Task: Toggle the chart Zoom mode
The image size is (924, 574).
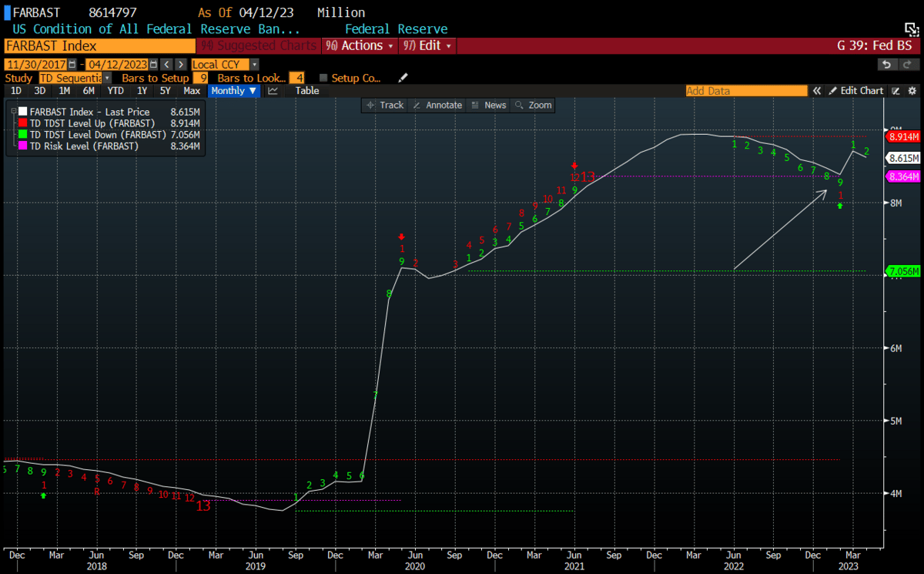Action: [x=534, y=105]
